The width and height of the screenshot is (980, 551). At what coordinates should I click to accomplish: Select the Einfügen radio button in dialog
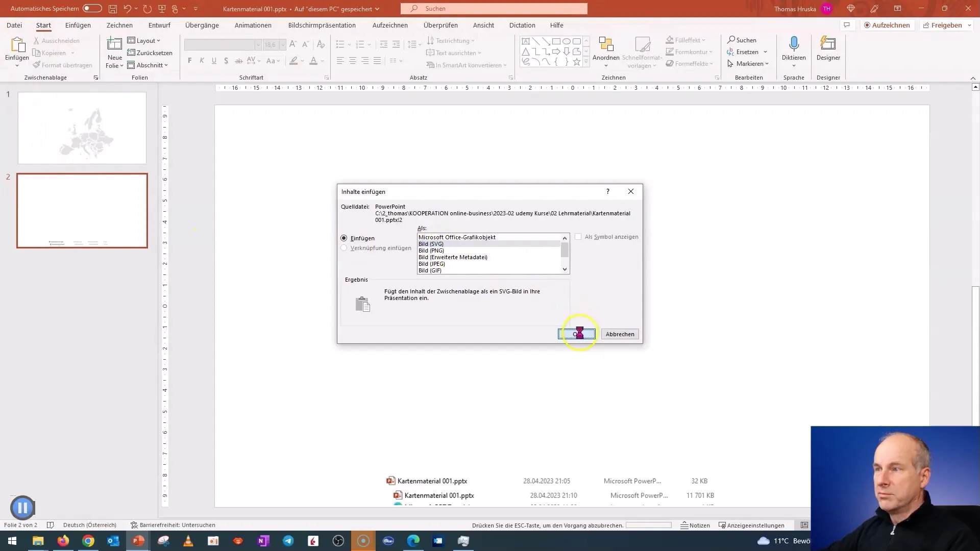pos(344,238)
